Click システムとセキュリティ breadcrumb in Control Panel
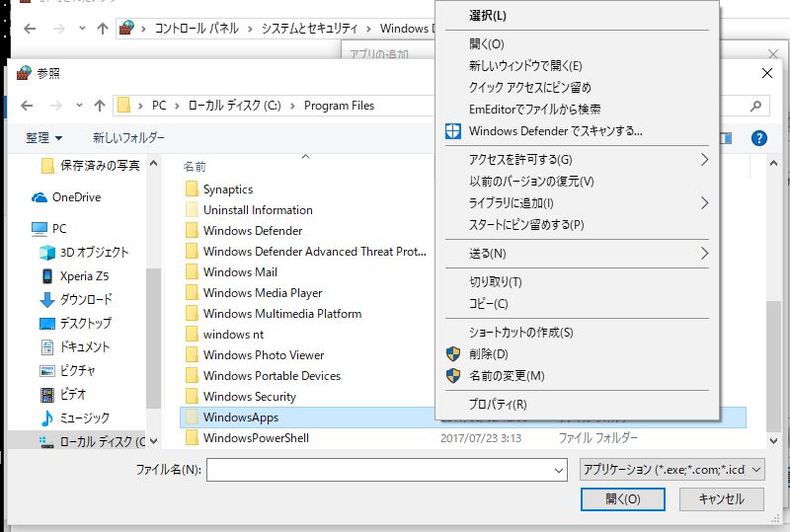The height and width of the screenshot is (532, 790). [309, 29]
